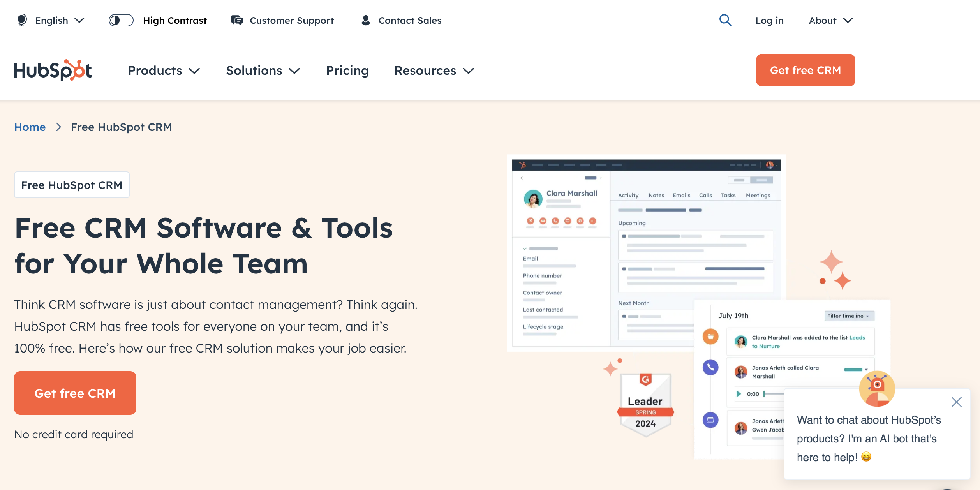Click 'Lifecycle stage' field label

click(x=543, y=327)
